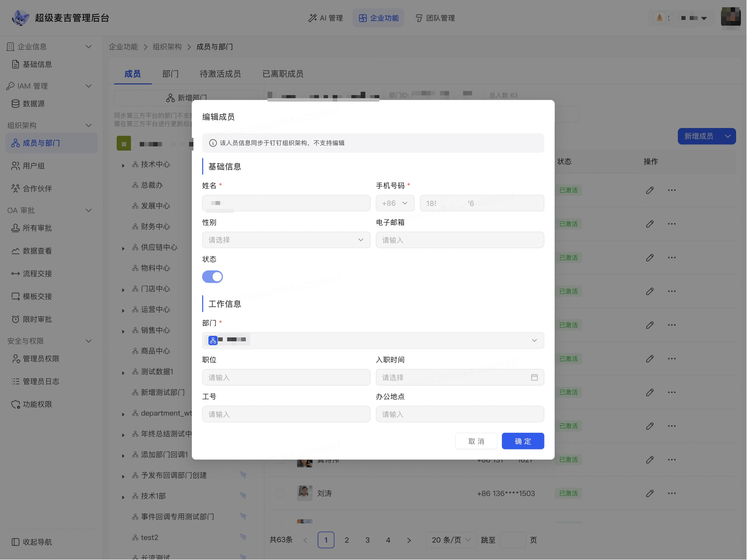
Task: Open the AI 管理 top menu
Action: pos(326,18)
